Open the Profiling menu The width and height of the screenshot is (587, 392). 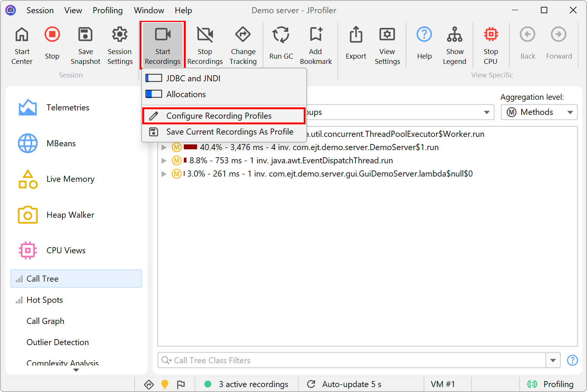pos(108,11)
